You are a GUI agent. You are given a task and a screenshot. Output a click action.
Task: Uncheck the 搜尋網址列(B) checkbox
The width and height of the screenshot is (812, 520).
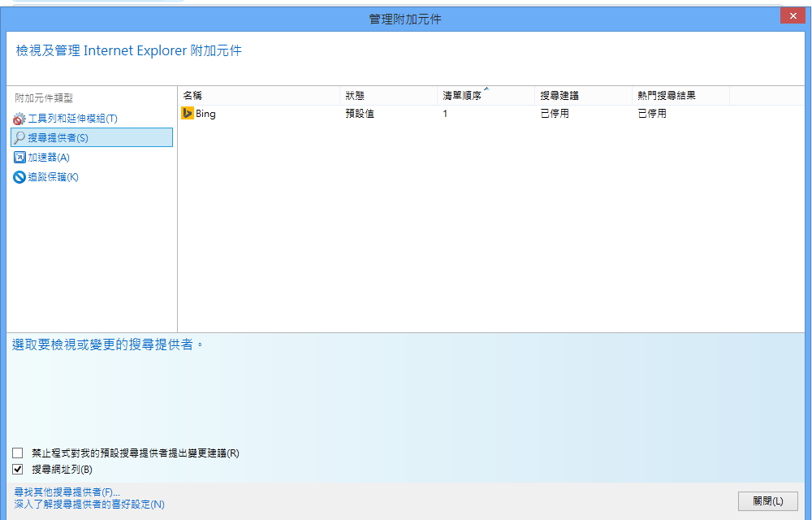(x=18, y=470)
